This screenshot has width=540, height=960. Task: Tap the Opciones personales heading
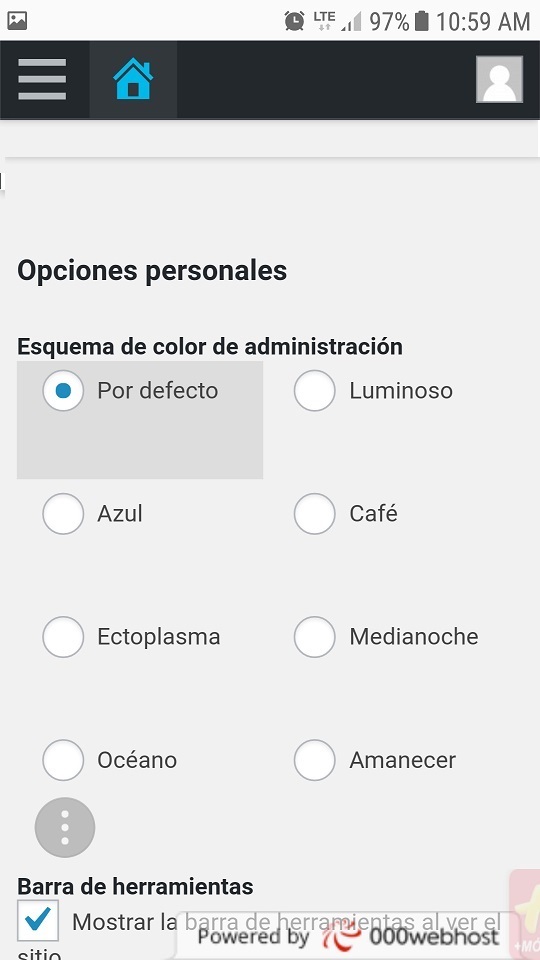152,271
